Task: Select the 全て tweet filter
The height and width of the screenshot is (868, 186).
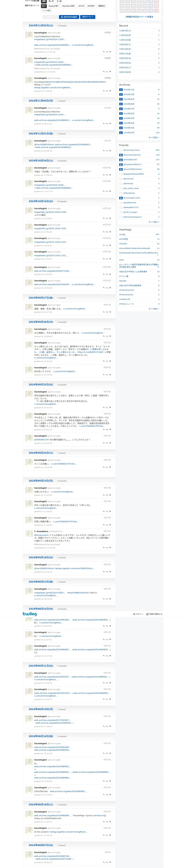Action: tap(44, 6)
